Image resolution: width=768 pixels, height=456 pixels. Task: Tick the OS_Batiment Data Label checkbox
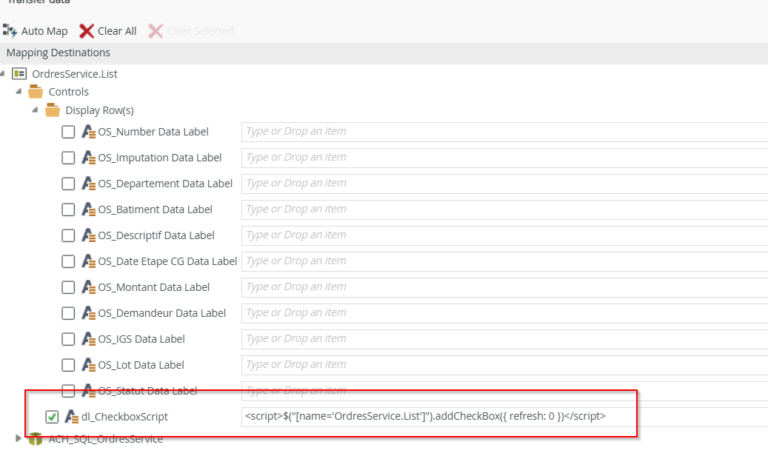(x=68, y=210)
